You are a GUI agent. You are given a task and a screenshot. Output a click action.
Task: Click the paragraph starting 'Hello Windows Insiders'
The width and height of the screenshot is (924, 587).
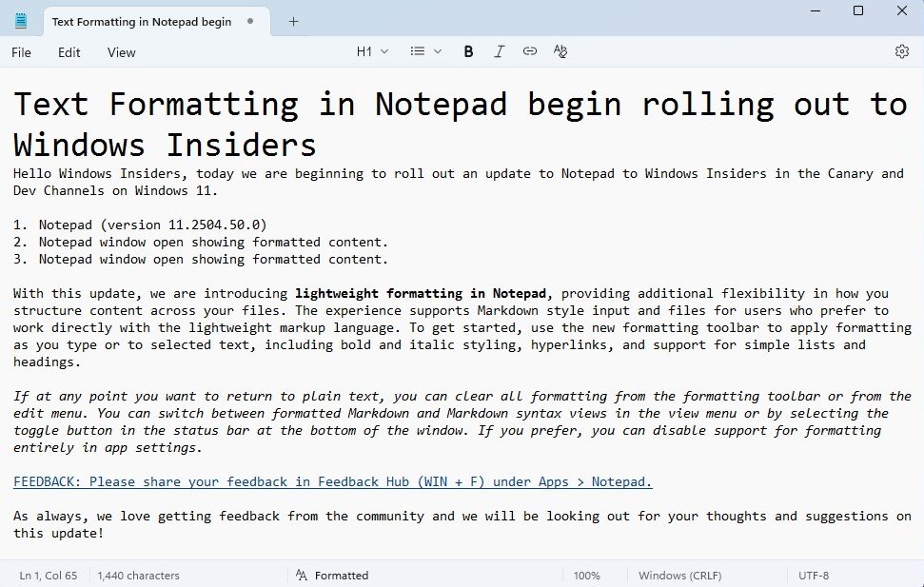coord(459,182)
